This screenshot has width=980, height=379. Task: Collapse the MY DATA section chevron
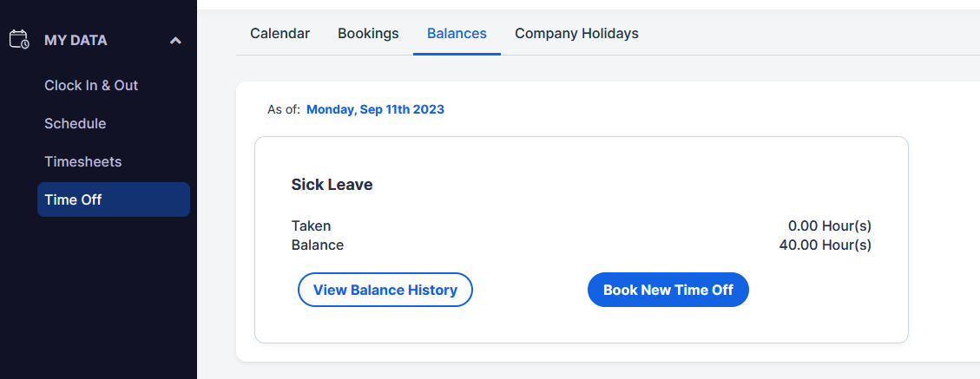pos(175,41)
